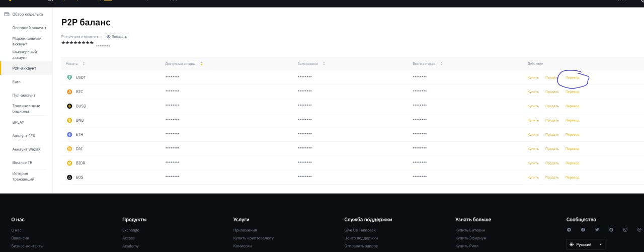Open the Отправить запрос footer link

(x=361, y=246)
